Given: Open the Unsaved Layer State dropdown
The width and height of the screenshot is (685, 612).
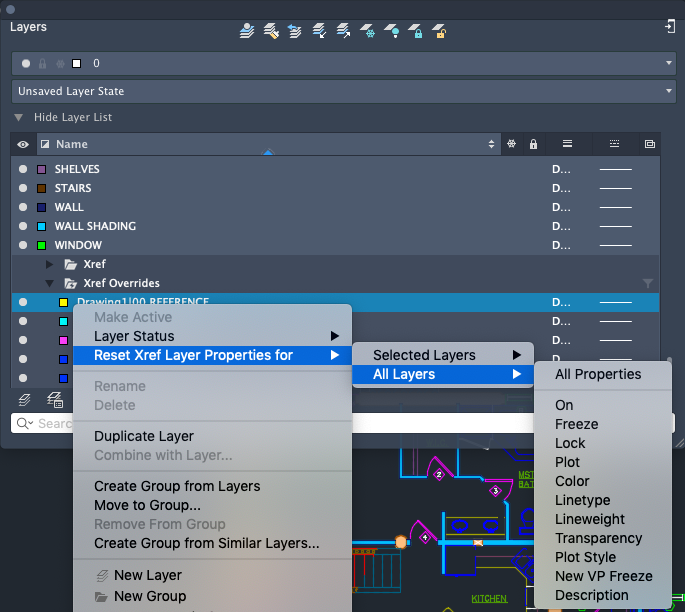Looking at the screenshot, I should (344, 91).
